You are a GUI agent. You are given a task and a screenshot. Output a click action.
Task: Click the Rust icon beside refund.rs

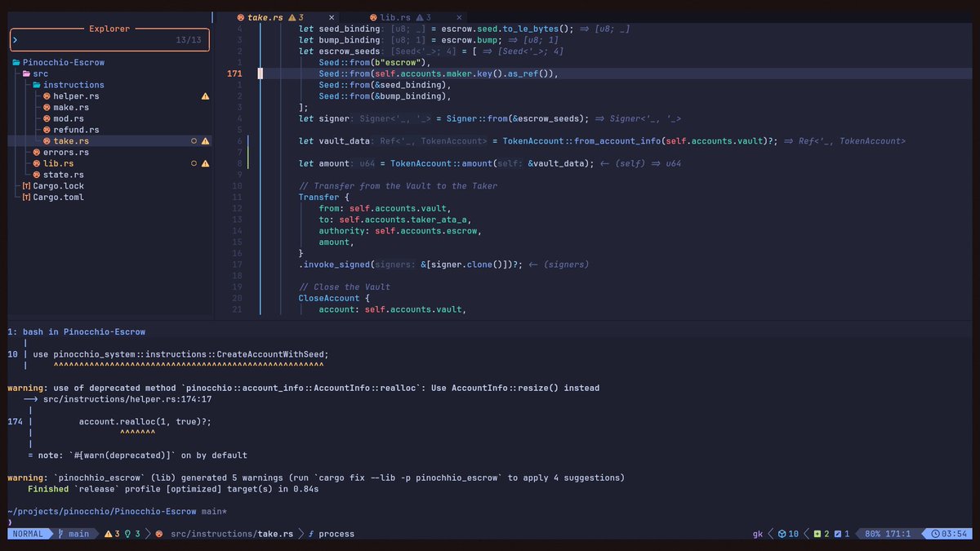click(47, 130)
